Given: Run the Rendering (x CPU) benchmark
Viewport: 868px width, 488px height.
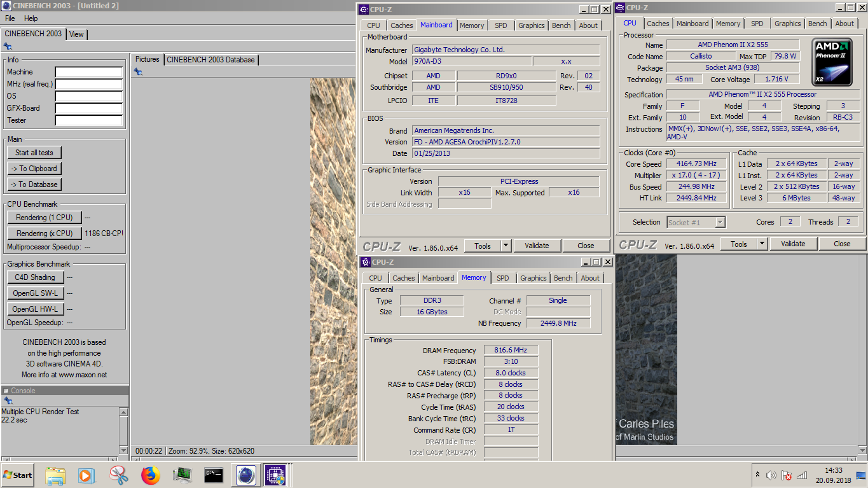Looking at the screenshot, I should pyautogui.click(x=45, y=234).
